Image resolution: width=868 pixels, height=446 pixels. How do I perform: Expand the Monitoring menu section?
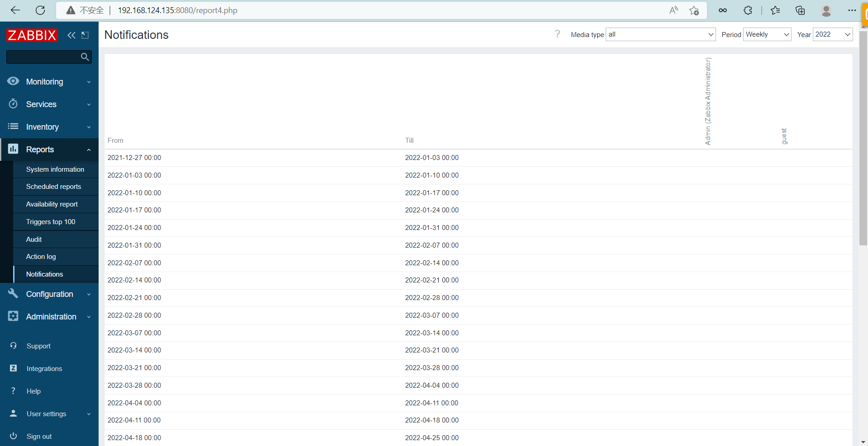click(x=49, y=82)
